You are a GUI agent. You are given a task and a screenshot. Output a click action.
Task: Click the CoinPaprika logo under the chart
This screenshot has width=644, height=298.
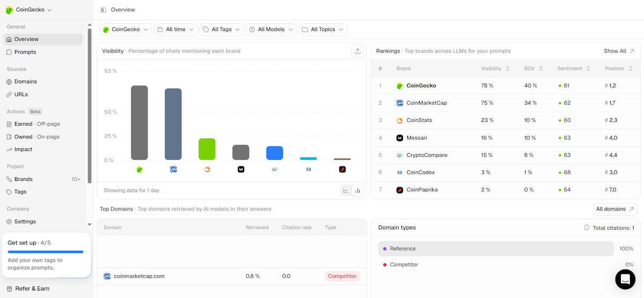(342, 169)
